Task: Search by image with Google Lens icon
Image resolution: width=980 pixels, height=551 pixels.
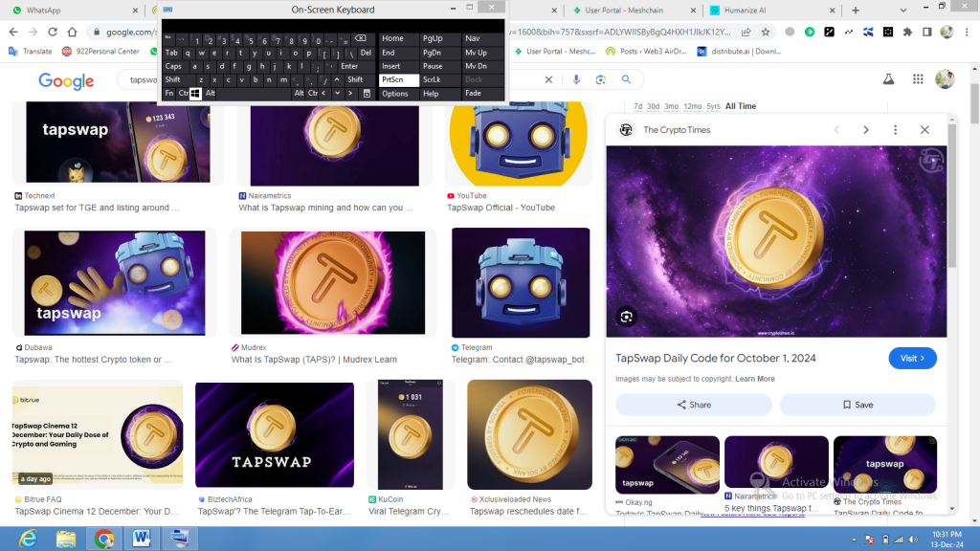Action: 601,79
